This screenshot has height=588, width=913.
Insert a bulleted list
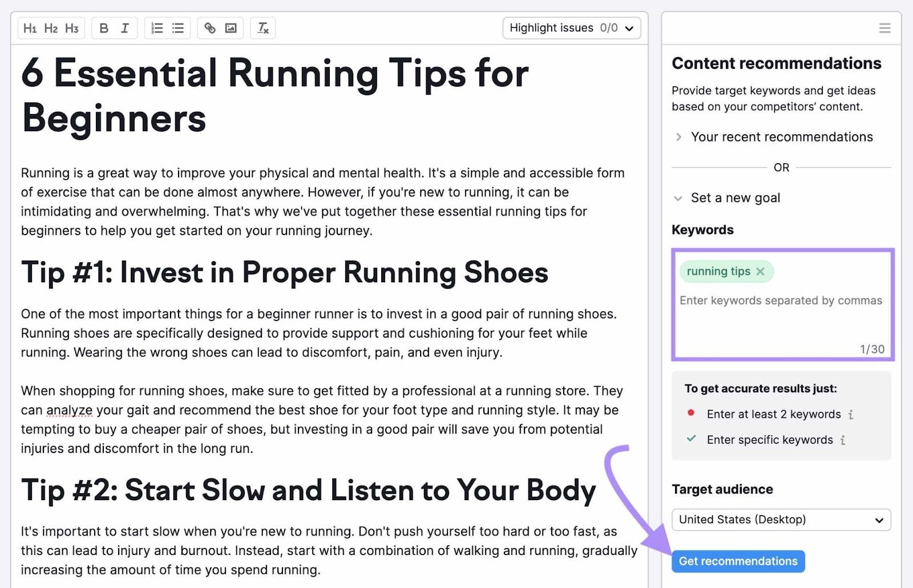coord(177,27)
